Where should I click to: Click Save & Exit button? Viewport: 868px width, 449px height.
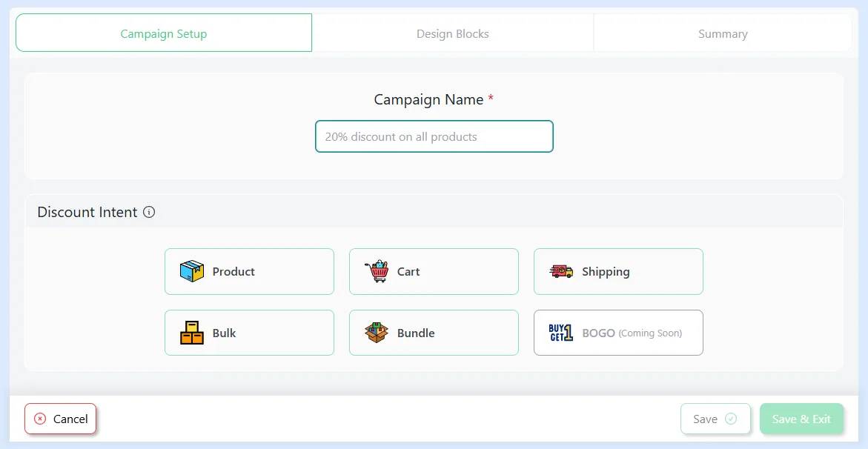click(x=801, y=419)
